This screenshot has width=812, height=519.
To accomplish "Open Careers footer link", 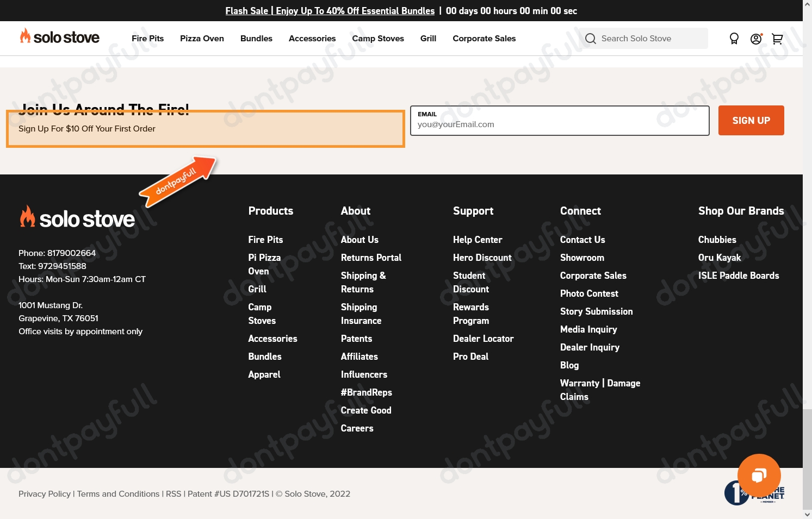I will [x=357, y=428].
